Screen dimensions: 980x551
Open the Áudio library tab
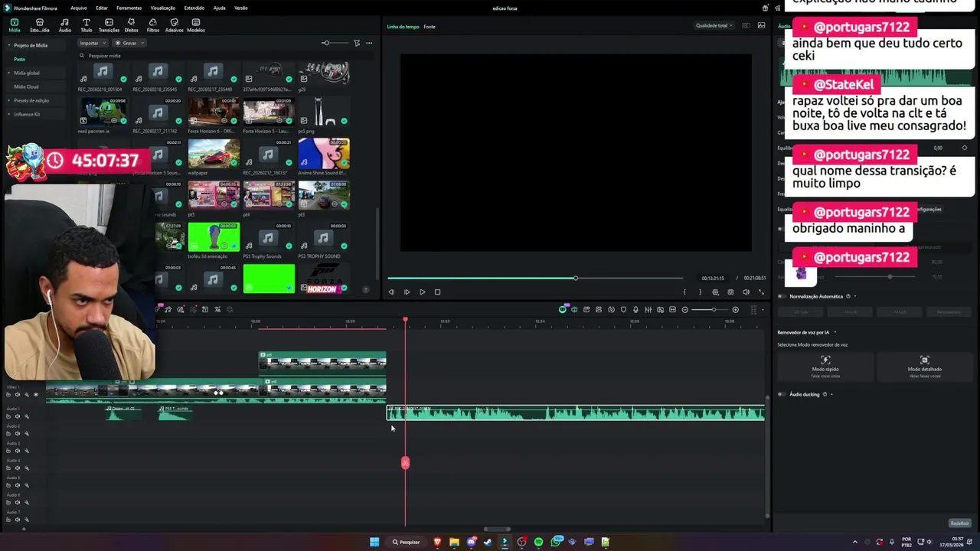pyautogui.click(x=64, y=25)
